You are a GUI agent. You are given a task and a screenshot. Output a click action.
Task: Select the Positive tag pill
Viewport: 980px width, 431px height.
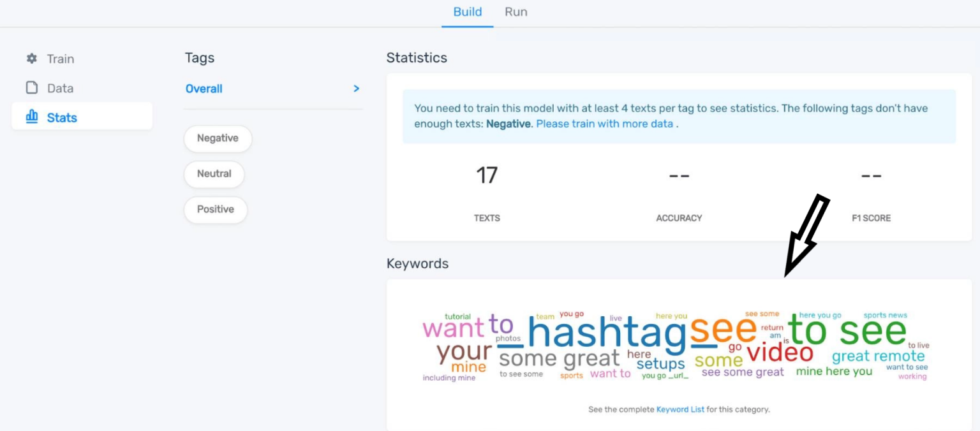click(x=216, y=209)
